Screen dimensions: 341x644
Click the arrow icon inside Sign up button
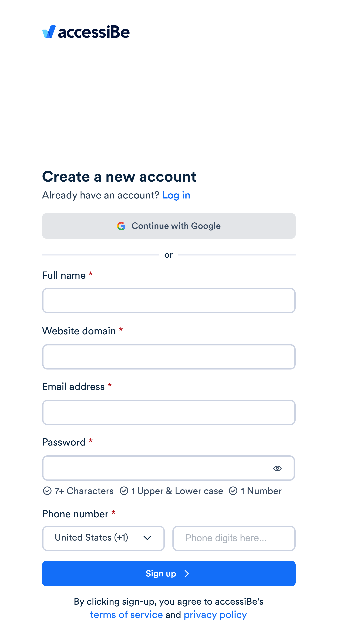187,574
